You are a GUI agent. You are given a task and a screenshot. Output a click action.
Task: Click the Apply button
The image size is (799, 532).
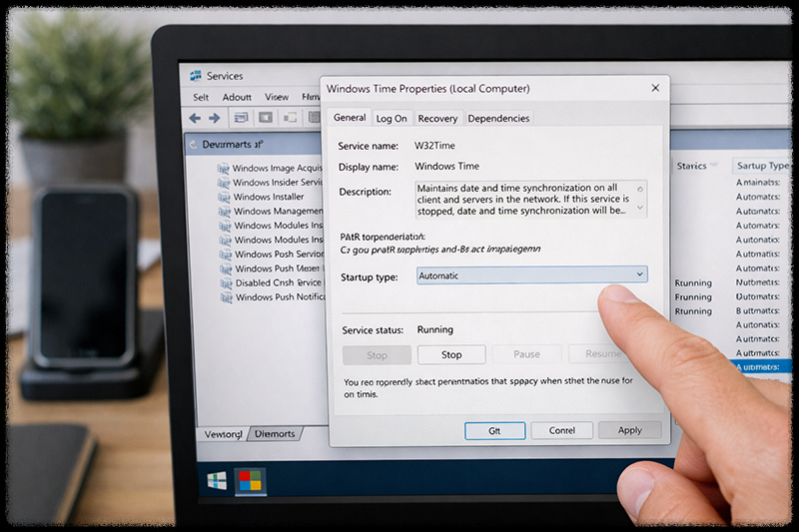click(x=630, y=430)
